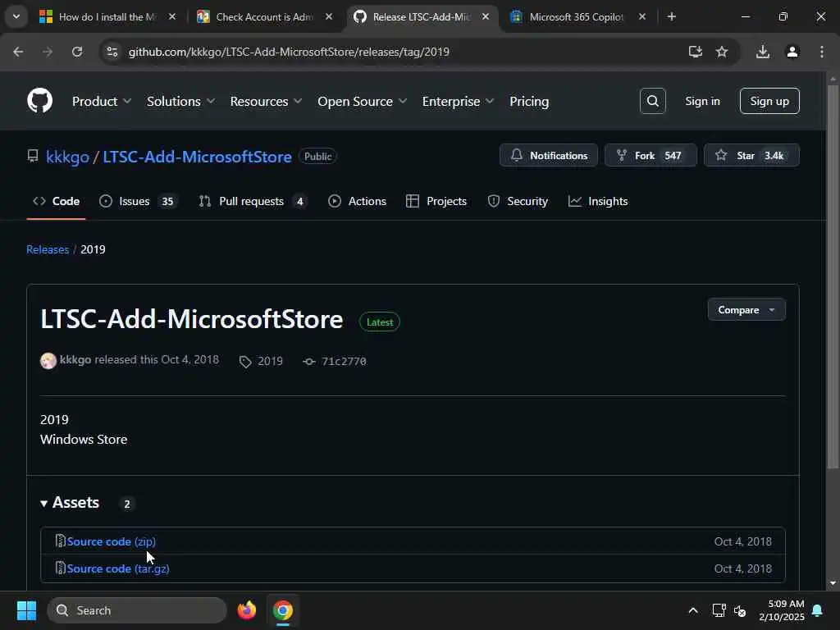This screenshot has width=840, height=630.
Task: Close the 'Check Account is Adm' tab
Action: tap(329, 16)
